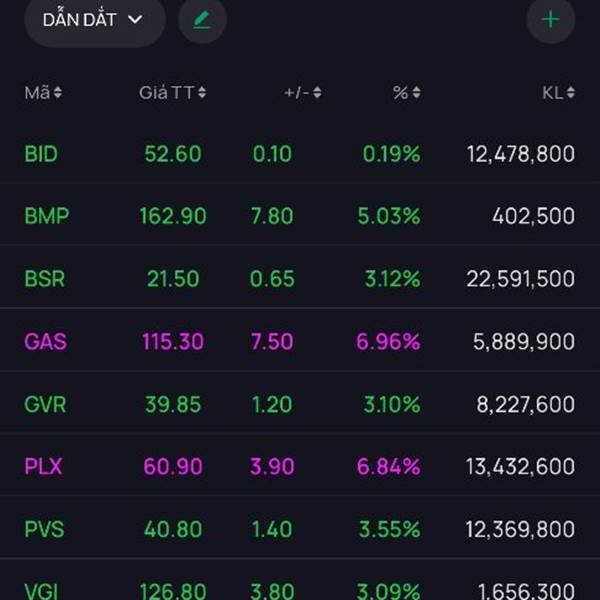
Task: Click the green pencil edit watchlist icon
Action: click(x=202, y=20)
